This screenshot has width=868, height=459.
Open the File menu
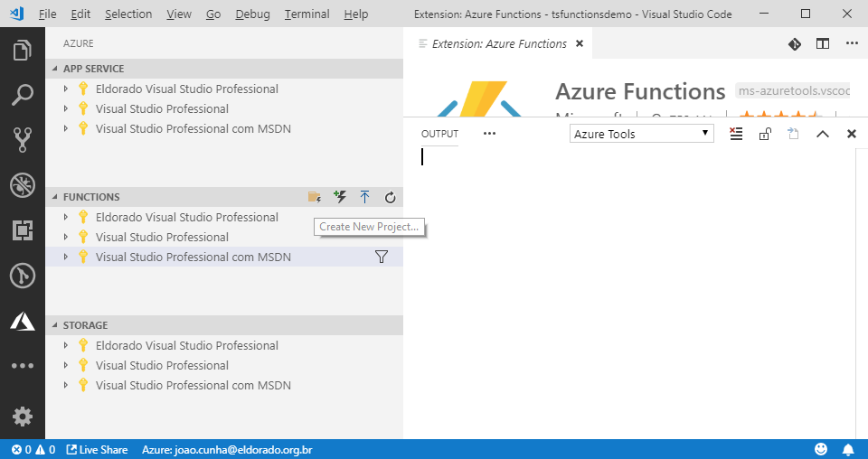(x=48, y=14)
